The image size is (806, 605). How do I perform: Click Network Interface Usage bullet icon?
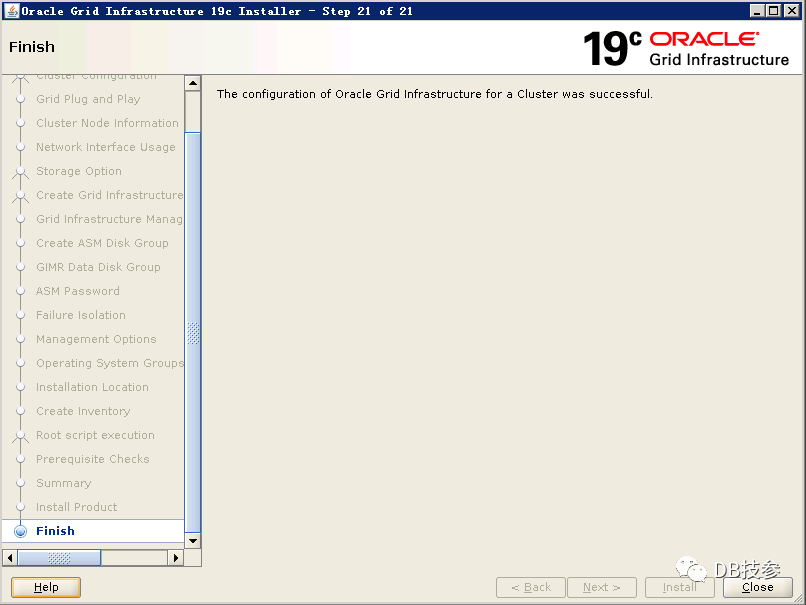click(x=21, y=147)
